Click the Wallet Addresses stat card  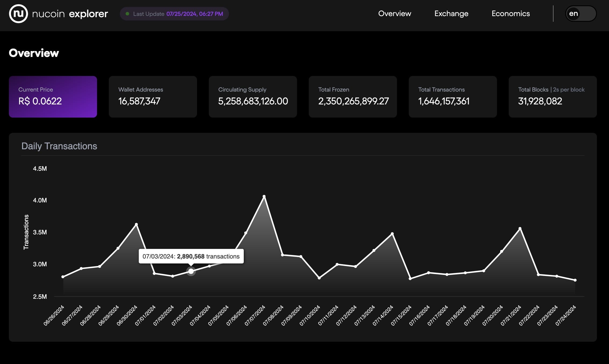point(153,97)
